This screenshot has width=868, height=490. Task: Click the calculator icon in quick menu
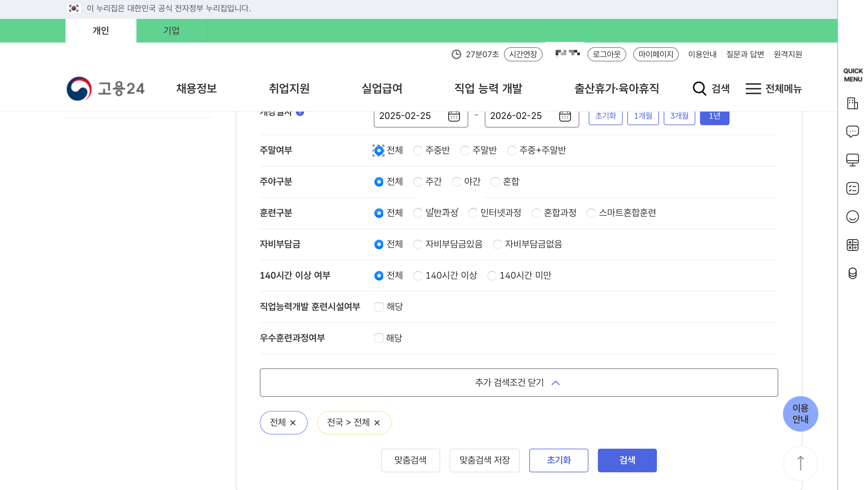[852, 245]
